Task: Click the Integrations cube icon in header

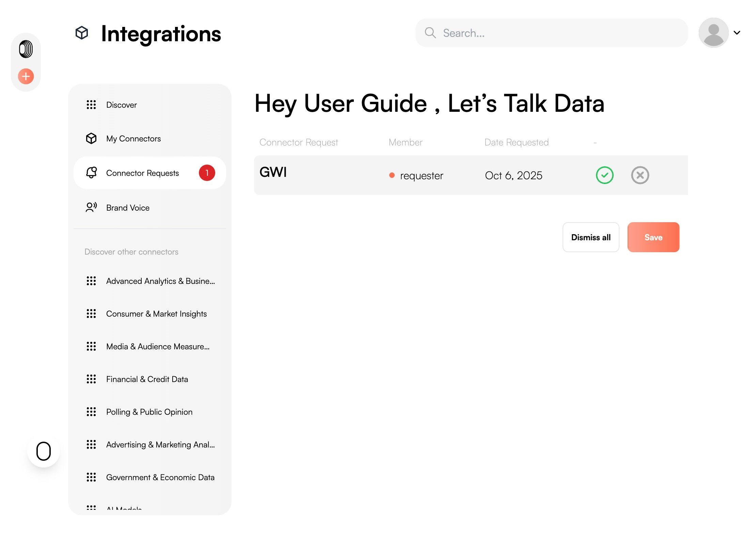Action: click(x=82, y=33)
